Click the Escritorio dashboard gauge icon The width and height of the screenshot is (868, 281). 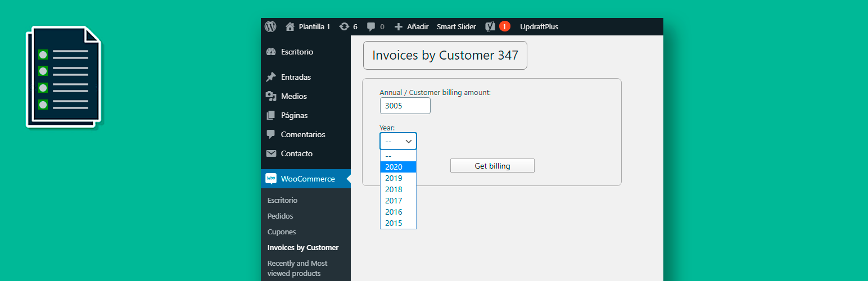click(x=271, y=52)
